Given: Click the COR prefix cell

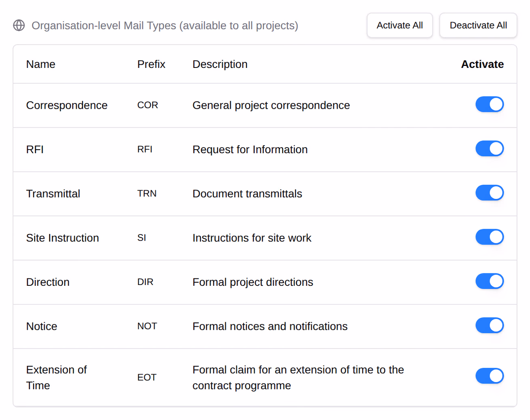Looking at the screenshot, I should tap(147, 105).
